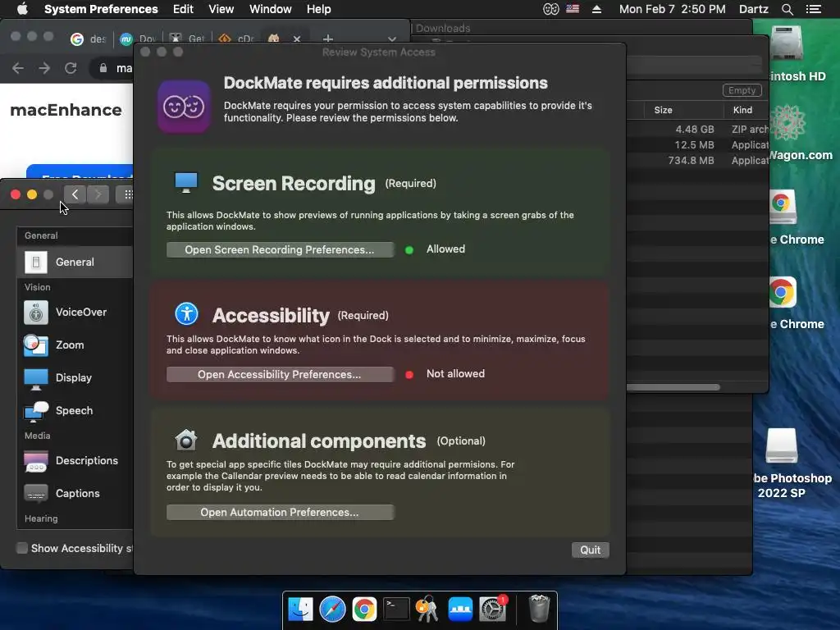Viewport: 840px width, 630px height.
Task: Open the Edit menu
Action: click(x=183, y=9)
